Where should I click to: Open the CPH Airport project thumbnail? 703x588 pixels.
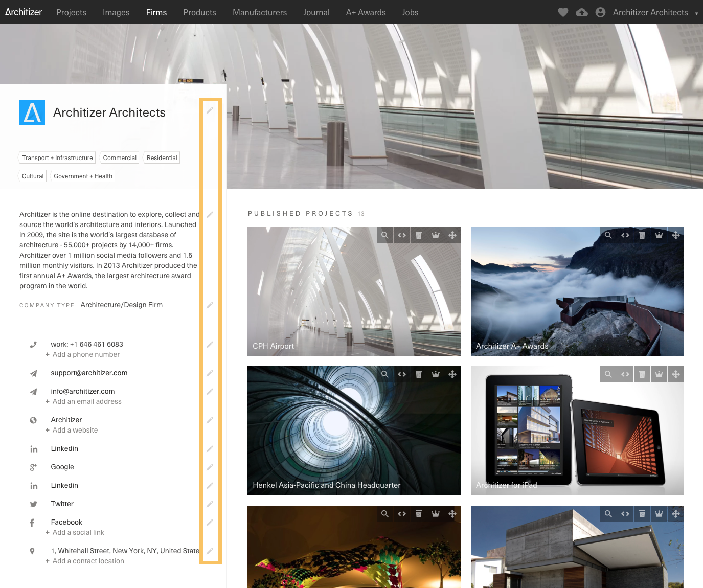coord(354,291)
